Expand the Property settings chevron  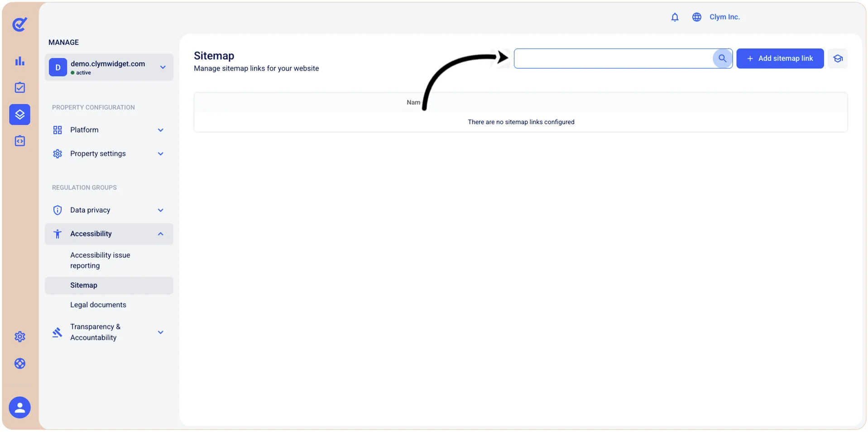[x=160, y=154]
